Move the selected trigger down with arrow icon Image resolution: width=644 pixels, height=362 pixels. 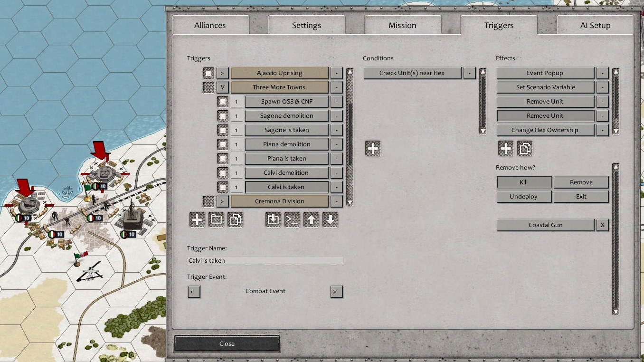[330, 219]
